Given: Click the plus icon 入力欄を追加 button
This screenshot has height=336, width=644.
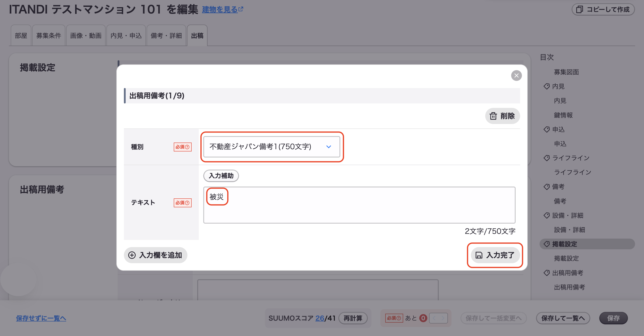Looking at the screenshot, I should [155, 255].
